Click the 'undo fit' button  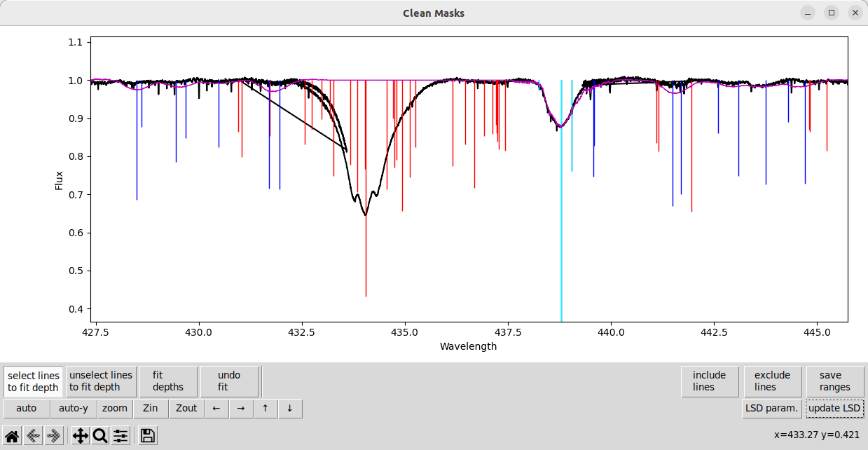[x=229, y=381]
